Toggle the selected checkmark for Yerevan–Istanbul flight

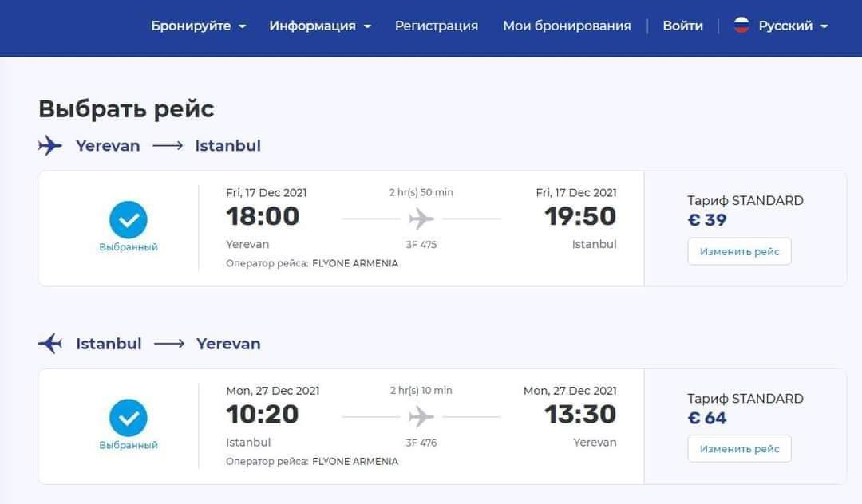(129, 220)
